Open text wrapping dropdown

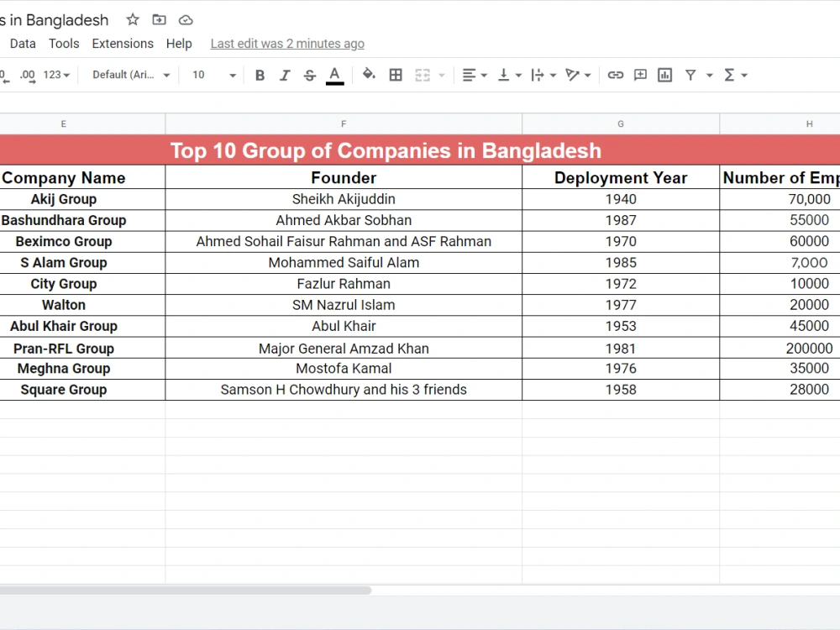coord(543,75)
